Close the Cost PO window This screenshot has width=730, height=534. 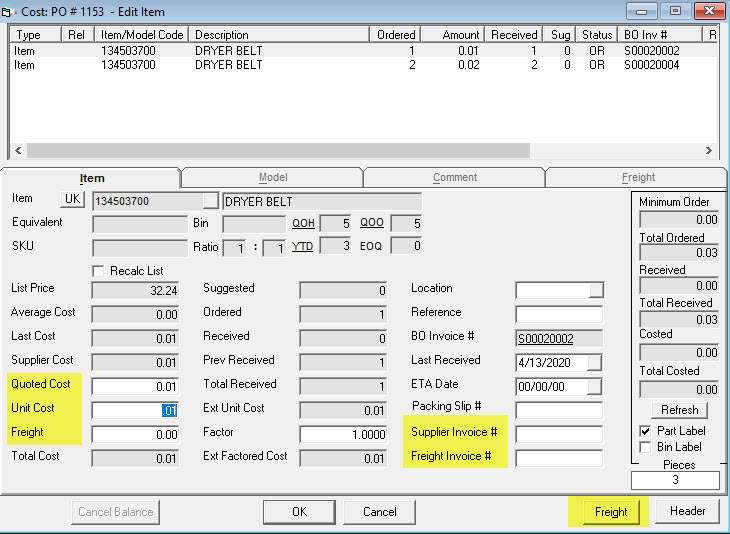(x=709, y=11)
